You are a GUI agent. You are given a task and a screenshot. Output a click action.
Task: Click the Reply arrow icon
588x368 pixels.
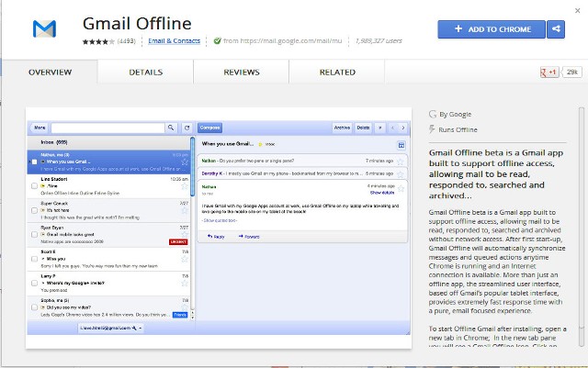[x=210, y=237]
